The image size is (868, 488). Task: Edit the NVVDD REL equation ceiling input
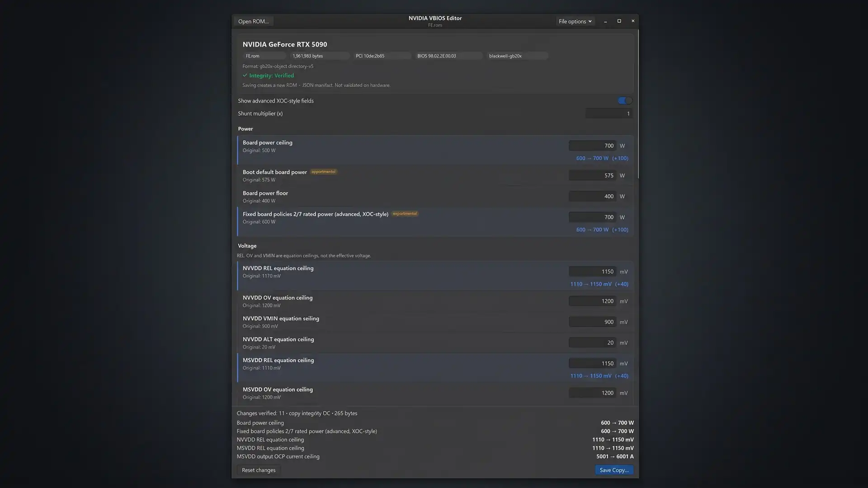[x=592, y=272]
